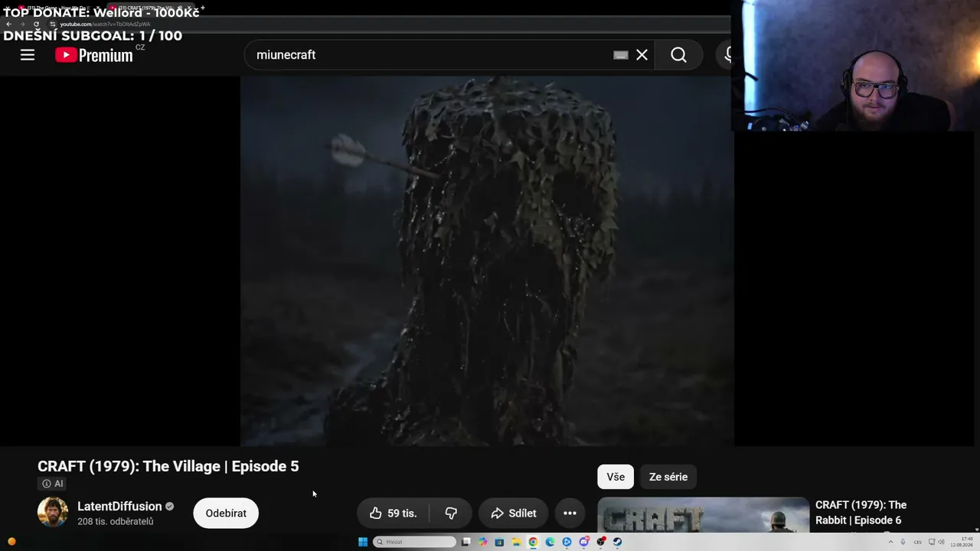Go forward with the browser forward arrow
This screenshot has width=980, height=551.
[22, 24]
